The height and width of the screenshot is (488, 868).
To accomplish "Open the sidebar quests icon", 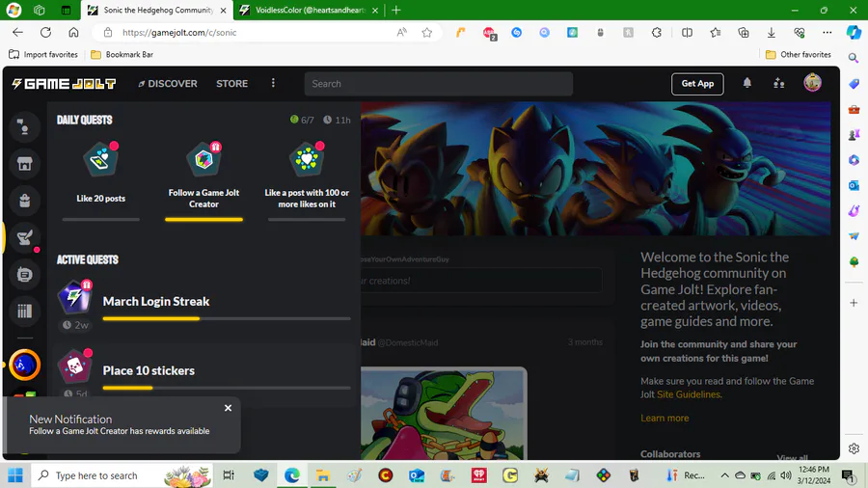I will pyautogui.click(x=24, y=237).
